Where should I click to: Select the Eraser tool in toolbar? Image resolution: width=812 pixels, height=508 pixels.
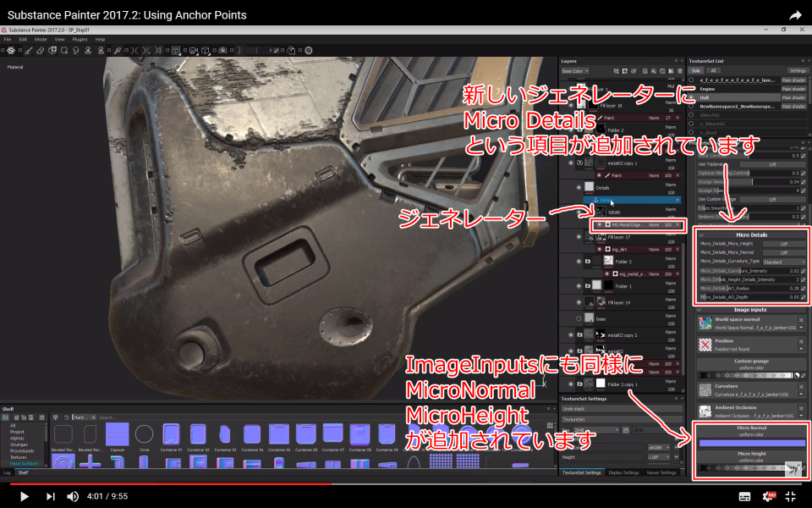pos(41,50)
